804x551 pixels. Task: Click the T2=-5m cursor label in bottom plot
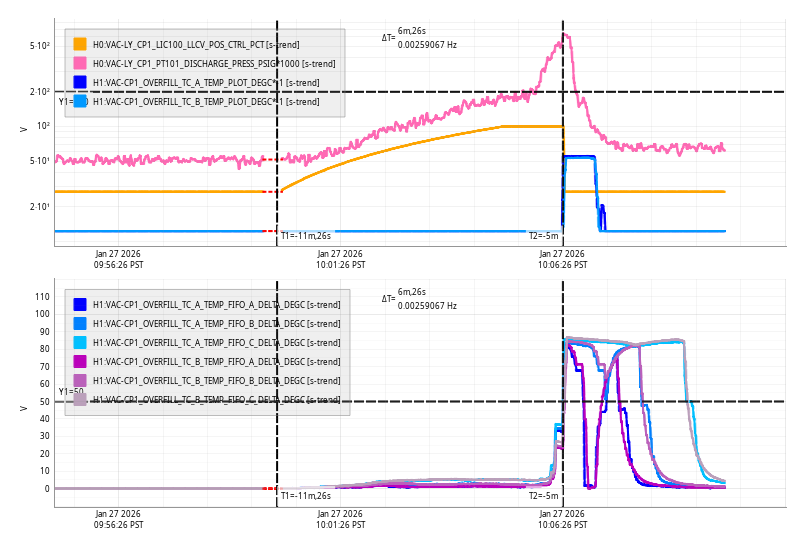click(544, 495)
